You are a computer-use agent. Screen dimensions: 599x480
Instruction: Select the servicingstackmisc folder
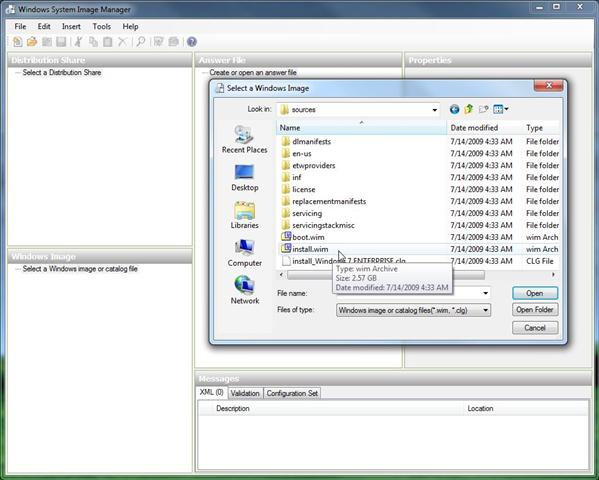[318, 225]
